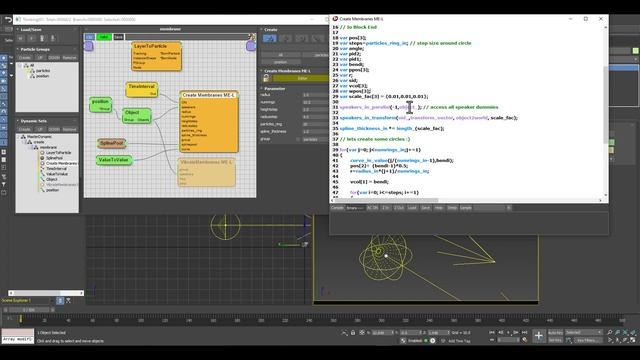The width and height of the screenshot is (640, 360).
Task: Open the group particles dropdown
Action: [x=315, y=139]
